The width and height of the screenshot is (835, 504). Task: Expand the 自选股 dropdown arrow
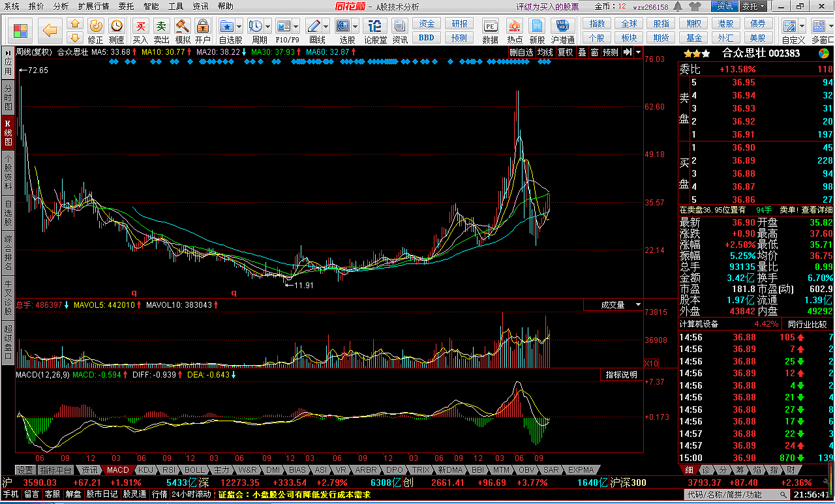click(239, 26)
